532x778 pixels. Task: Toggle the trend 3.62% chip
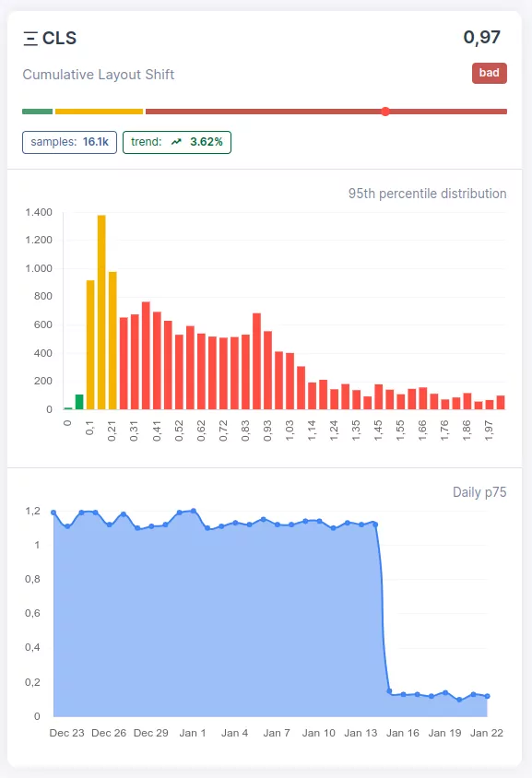[x=176, y=142]
